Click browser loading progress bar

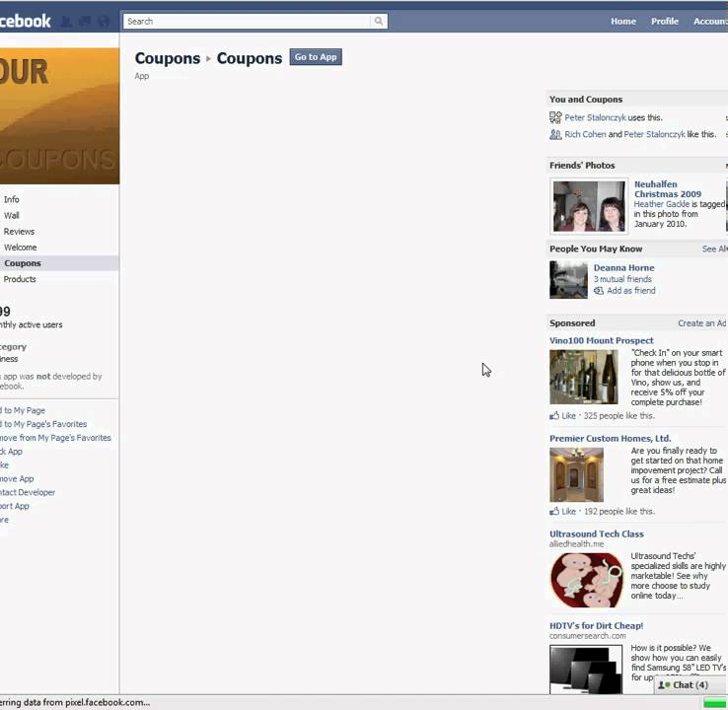(x=715, y=702)
